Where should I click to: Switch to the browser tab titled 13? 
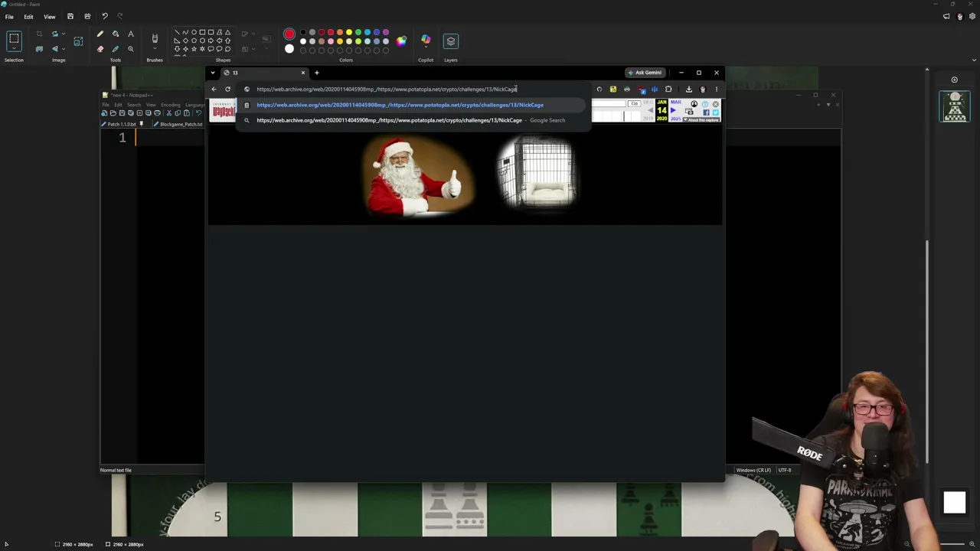click(x=263, y=73)
